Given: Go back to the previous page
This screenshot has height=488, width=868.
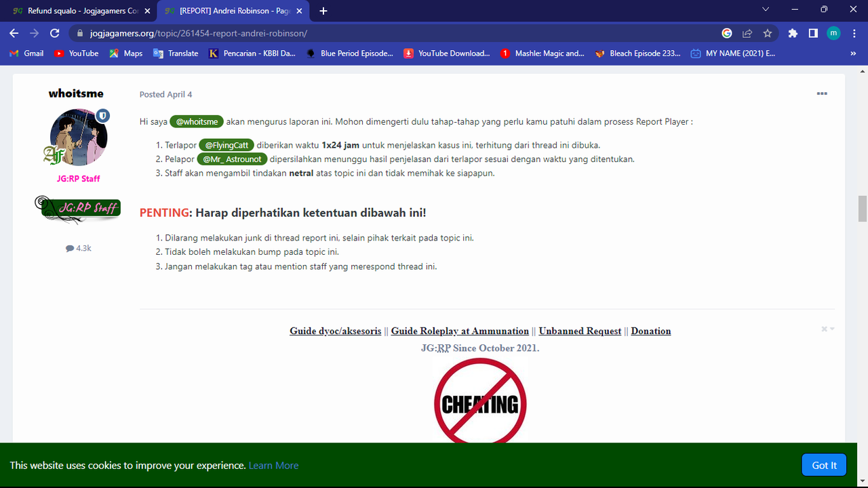Looking at the screenshot, I should pyautogui.click(x=14, y=33).
